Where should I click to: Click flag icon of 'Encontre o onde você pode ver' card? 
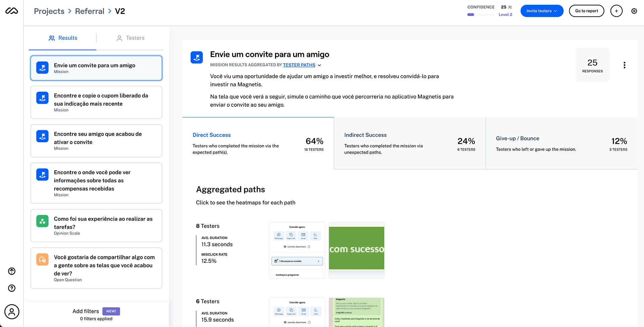click(42, 175)
